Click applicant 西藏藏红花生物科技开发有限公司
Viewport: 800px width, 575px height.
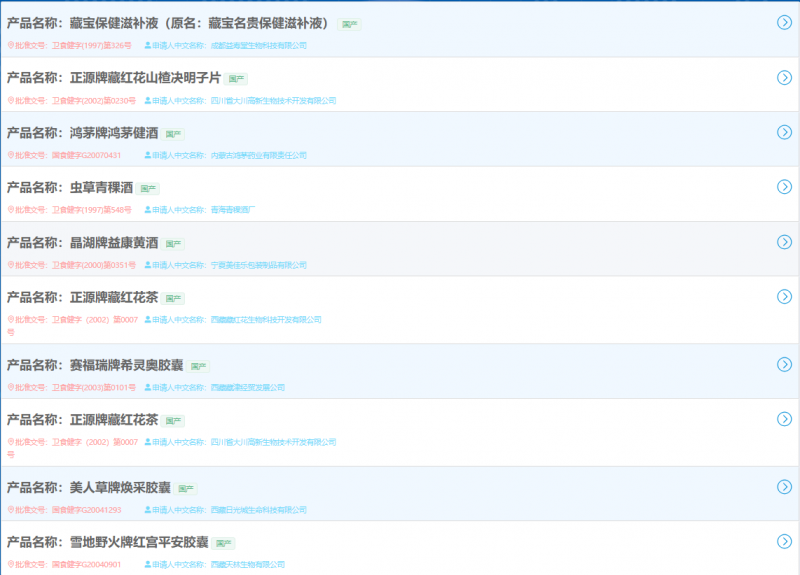266,319
